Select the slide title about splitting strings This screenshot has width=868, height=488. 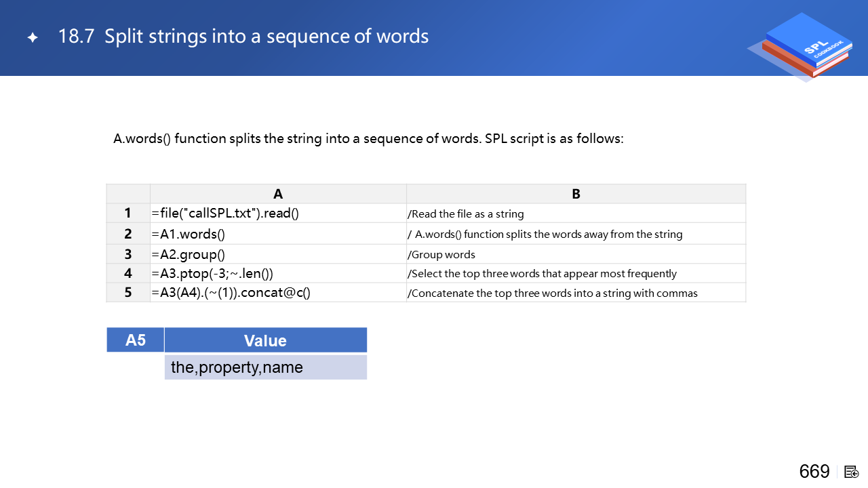coord(243,37)
